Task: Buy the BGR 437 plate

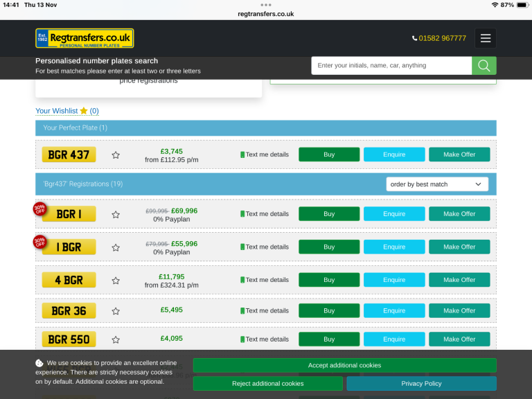Action: click(x=329, y=154)
